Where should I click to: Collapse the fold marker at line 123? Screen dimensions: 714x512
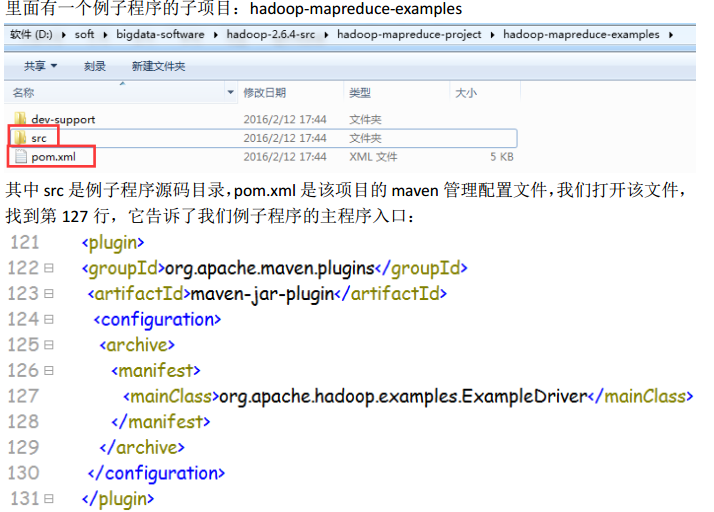pos(49,293)
